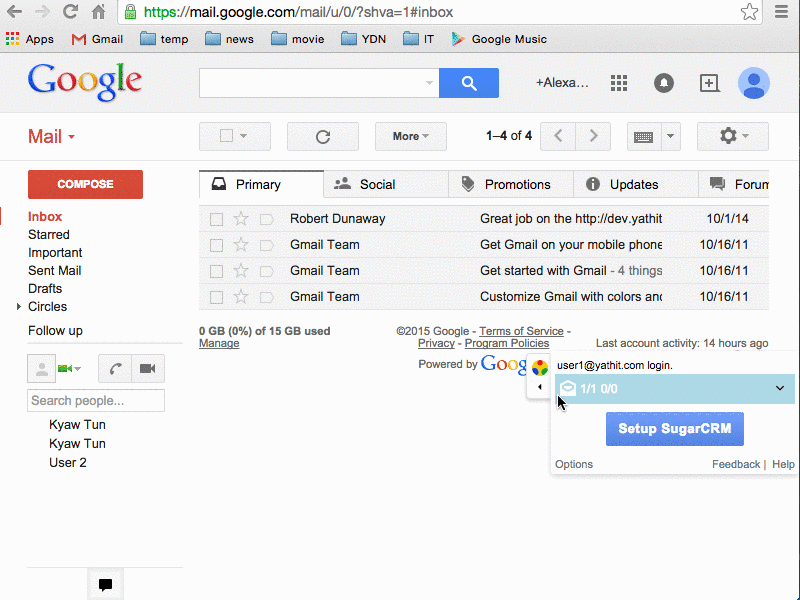
Task: Click the Search people field
Action: point(96,401)
